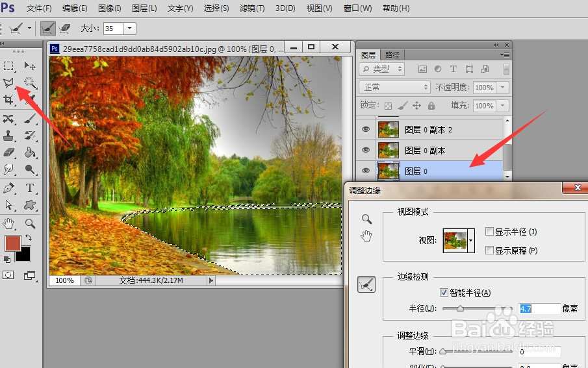Screen dimensions: 588x368
Task: Click the Hand tool in Refine Edge dialog
Action: [x=366, y=236]
